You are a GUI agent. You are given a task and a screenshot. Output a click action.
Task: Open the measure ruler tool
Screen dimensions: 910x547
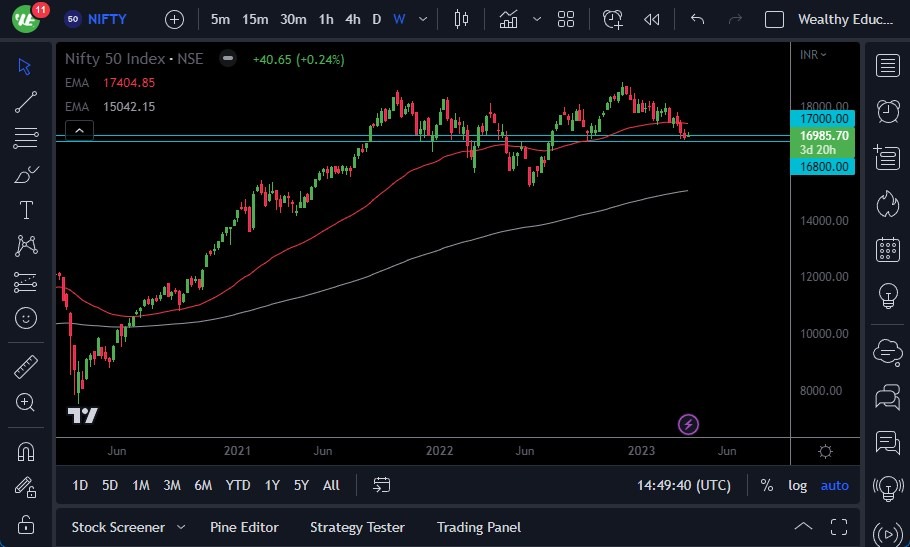click(26, 367)
